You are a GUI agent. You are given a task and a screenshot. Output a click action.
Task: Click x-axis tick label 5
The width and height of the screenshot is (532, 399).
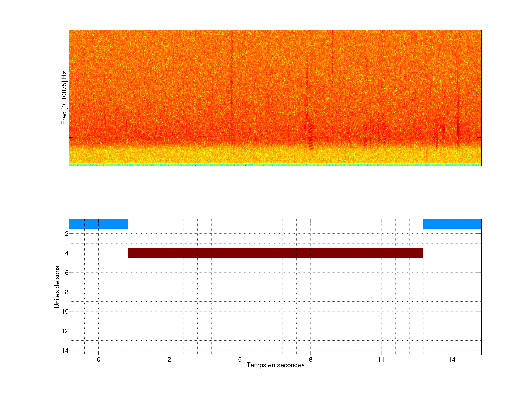click(240, 359)
